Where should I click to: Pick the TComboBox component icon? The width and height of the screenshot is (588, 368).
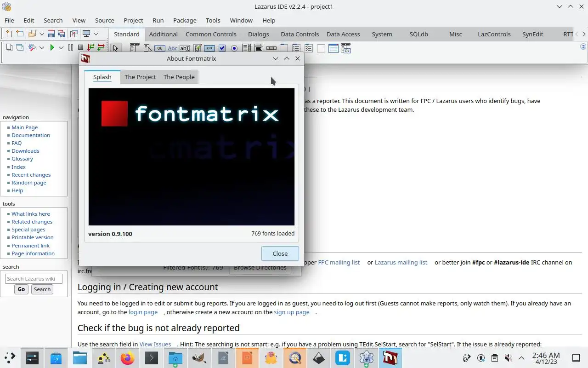pyautogui.click(x=259, y=48)
